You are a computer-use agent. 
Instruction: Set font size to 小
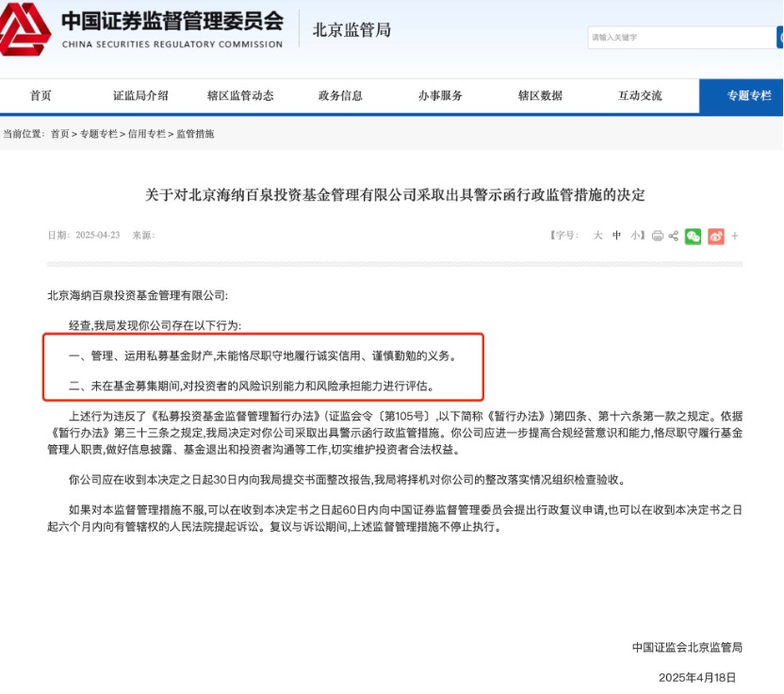pyautogui.click(x=635, y=235)
